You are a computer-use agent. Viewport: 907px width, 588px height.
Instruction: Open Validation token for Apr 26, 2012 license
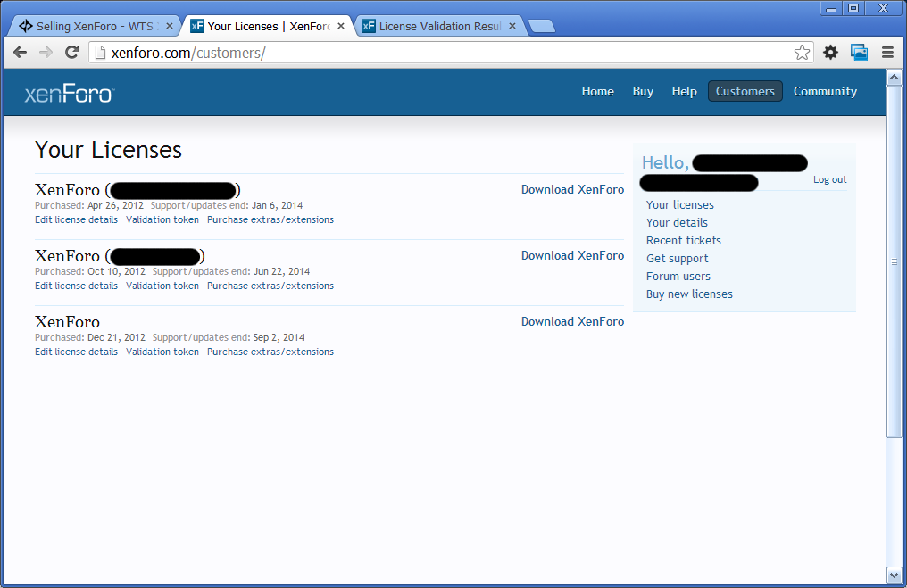click(162, 219)
